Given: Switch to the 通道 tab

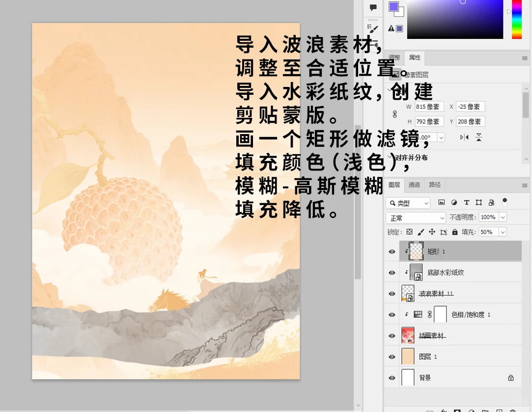Looking at the screenshot, I should click(x=414, y=185).
